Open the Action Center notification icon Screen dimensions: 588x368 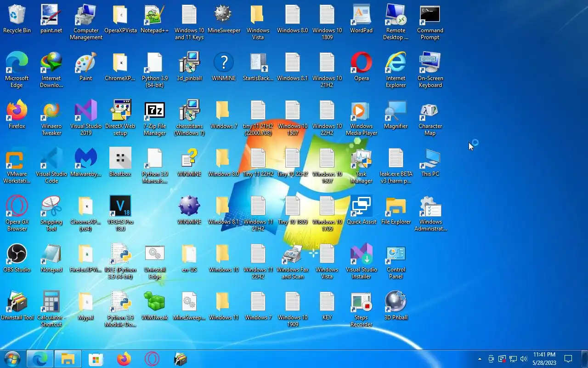click(568, 359)
